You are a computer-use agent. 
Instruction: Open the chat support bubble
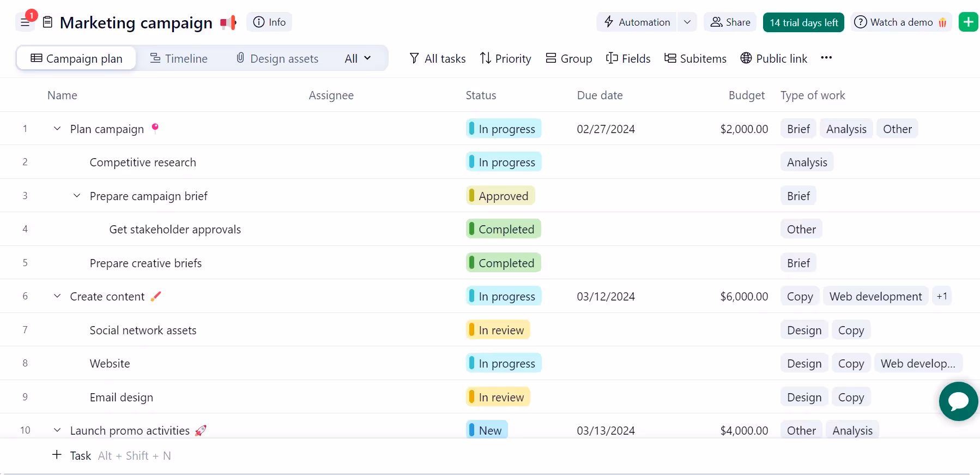click(x=958, y=401)
